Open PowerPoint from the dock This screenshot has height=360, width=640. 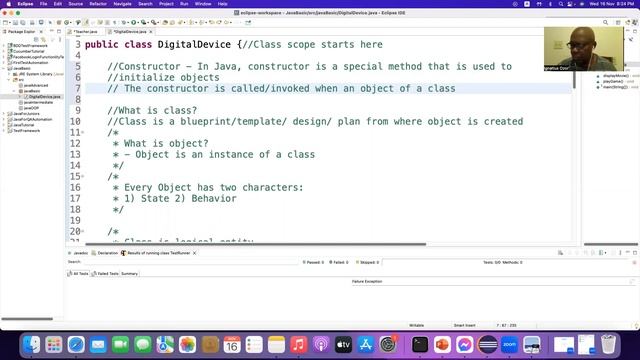coord(442,345)
